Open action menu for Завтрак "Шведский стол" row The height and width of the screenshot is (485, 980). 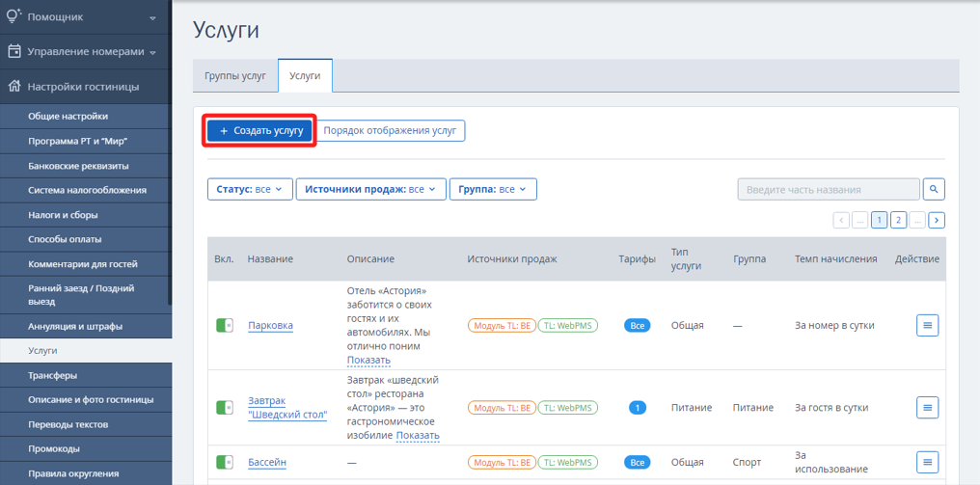tap(928, 408)
